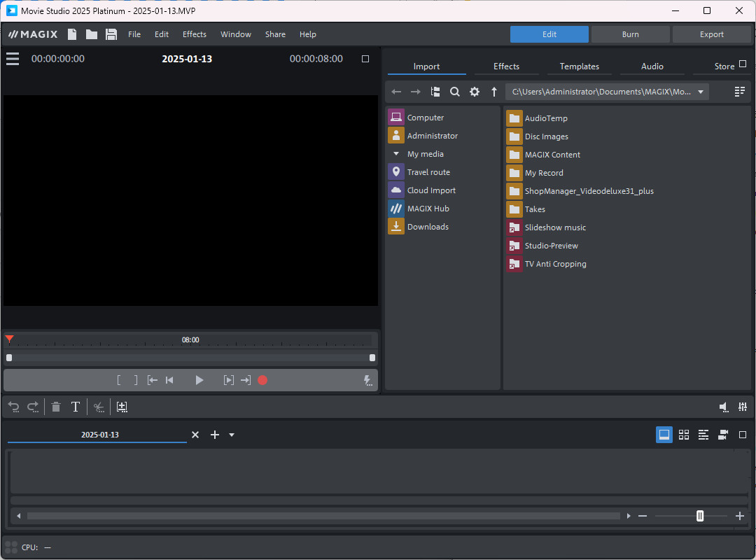Click the Burn button
This screenshot has height=560, width=756.
tap(630, 34)
